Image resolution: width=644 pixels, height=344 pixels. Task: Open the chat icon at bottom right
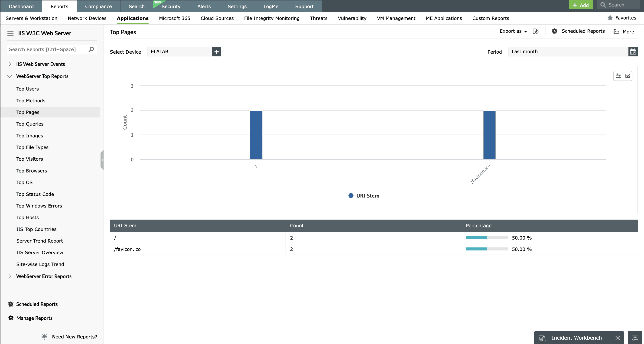pyautogui.click(x=634, y=338)
